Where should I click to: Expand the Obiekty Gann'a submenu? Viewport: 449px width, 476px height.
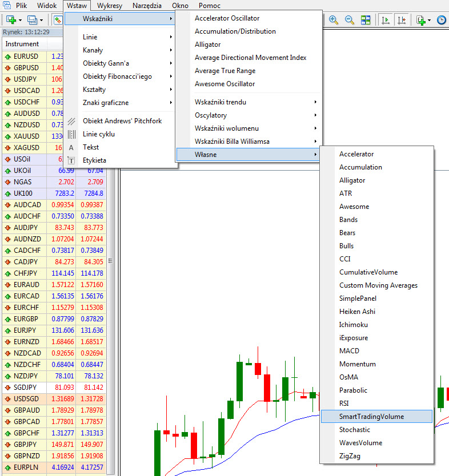pos(120,63)
